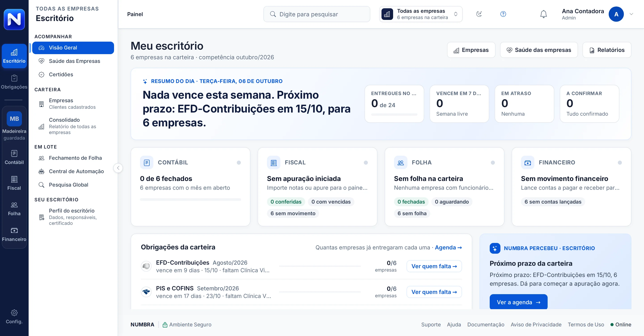Expand the user account menu chevron
This screenshot has width=644, height=336.
click(631, 14)
